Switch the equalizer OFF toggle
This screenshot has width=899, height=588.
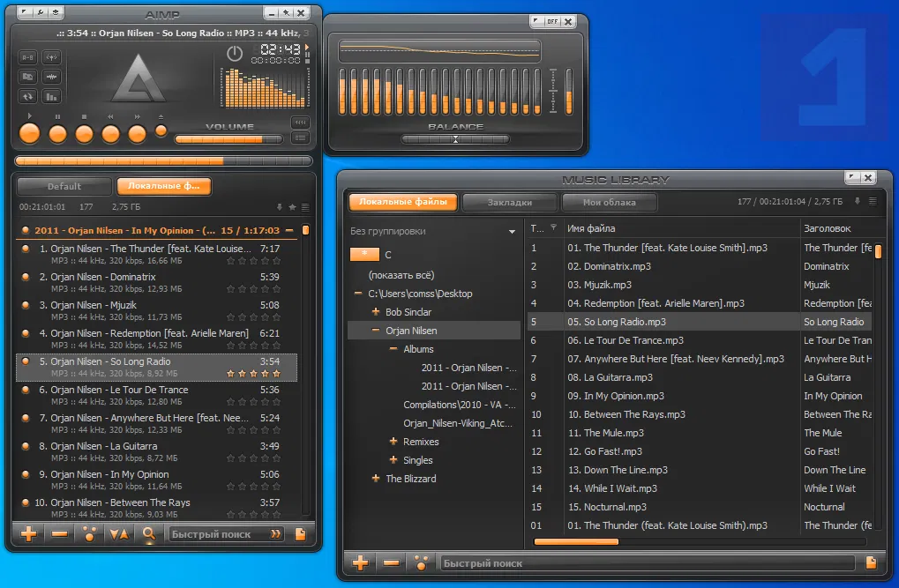tap(552, 22)
